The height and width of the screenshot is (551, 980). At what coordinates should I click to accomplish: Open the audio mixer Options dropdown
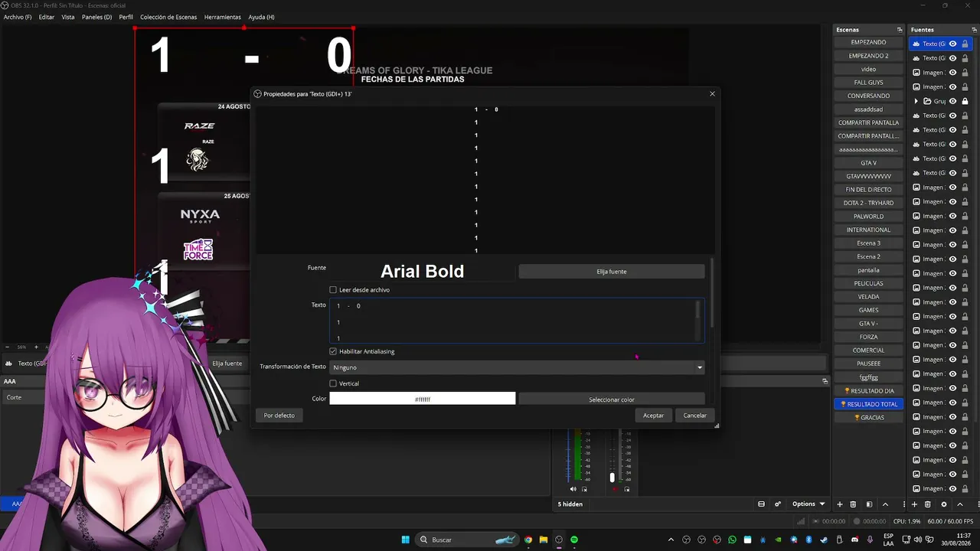pos(808,504)
